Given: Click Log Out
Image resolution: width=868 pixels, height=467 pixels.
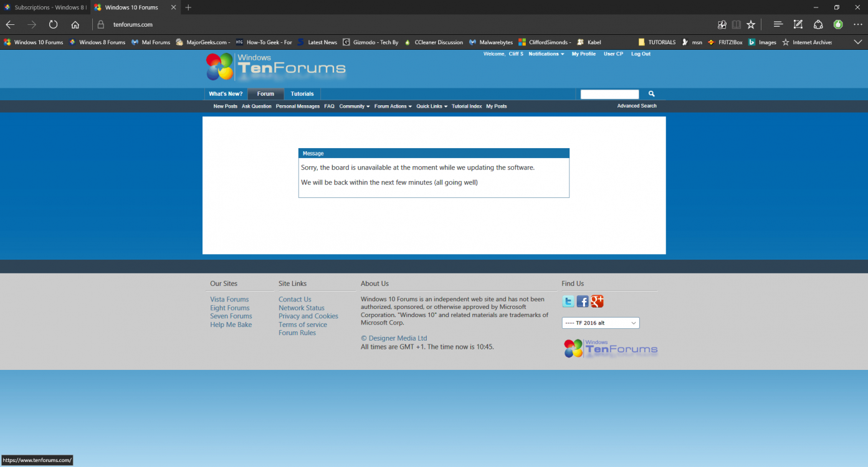Looking at the screenshot, I should [x=641, y=54].
